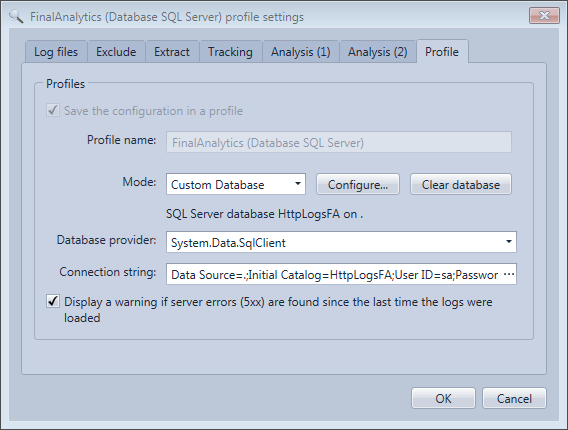Switch to the Log files tab
Image resolution: width=568 pixels, height=430 pixels.
point(56,52)
